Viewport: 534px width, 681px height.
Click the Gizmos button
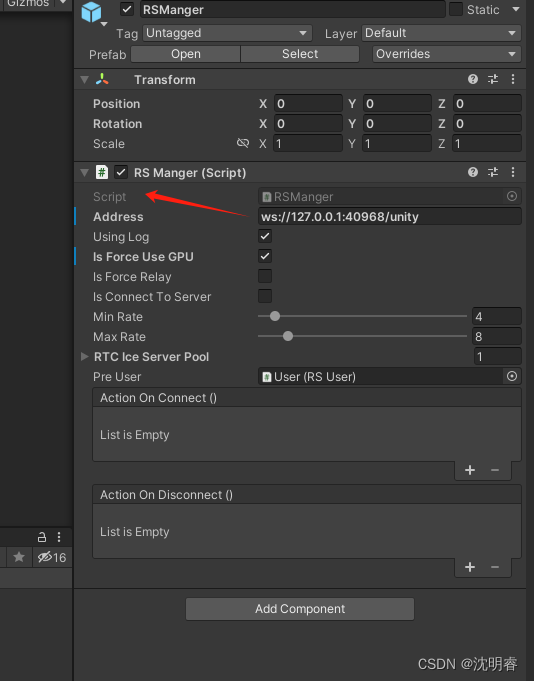tap(28, 3)
